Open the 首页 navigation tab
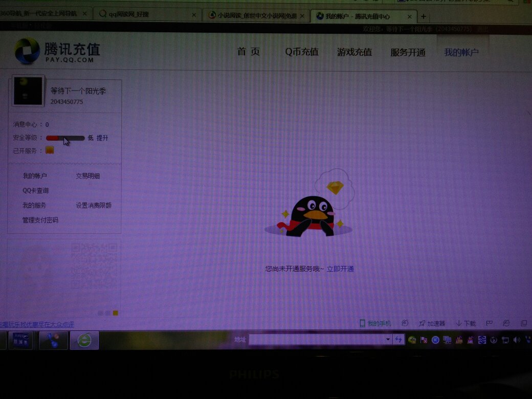532x399 pixels. coord(249,52)
